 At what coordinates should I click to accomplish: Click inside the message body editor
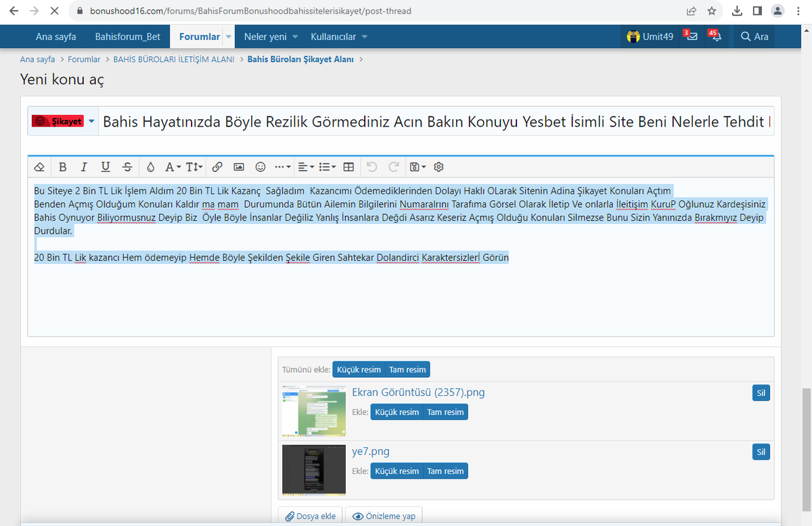click(401, 257)
